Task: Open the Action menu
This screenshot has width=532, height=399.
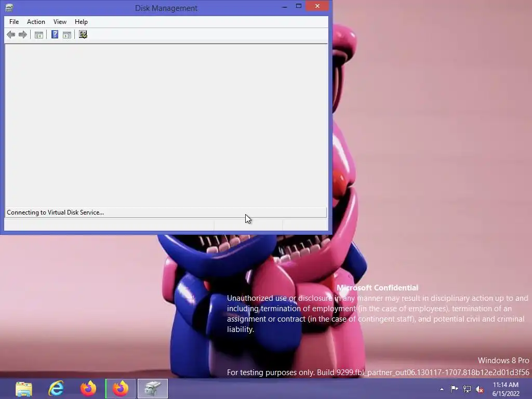Action: [36, 22]
